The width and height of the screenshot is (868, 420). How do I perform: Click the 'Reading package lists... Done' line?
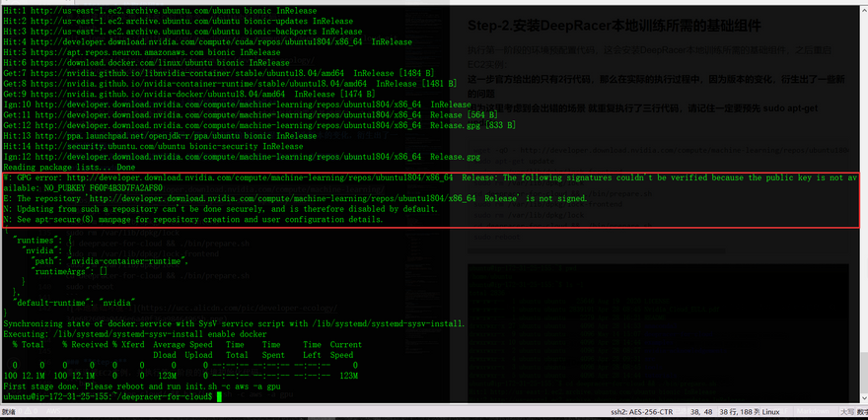click(x=69, y=168)
